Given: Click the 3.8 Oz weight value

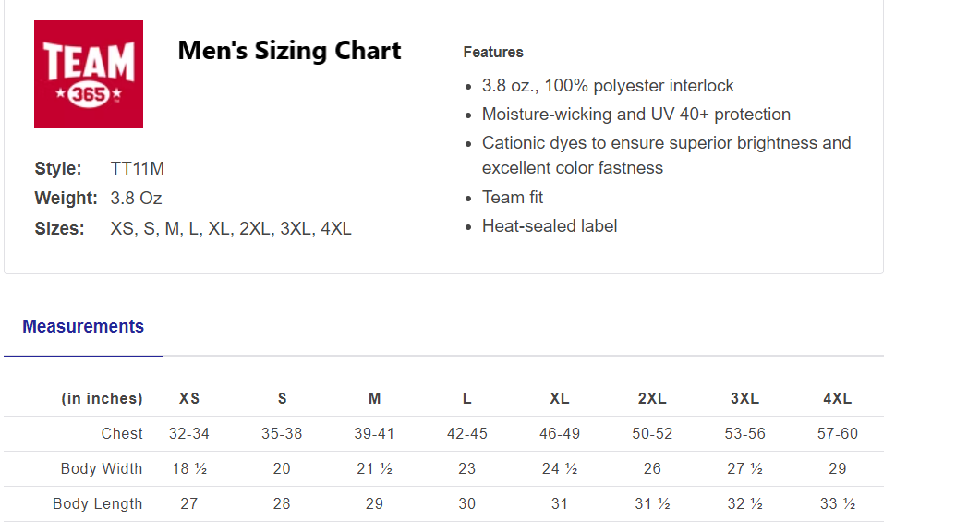Looking at the screenshot, I should point(137,199).
